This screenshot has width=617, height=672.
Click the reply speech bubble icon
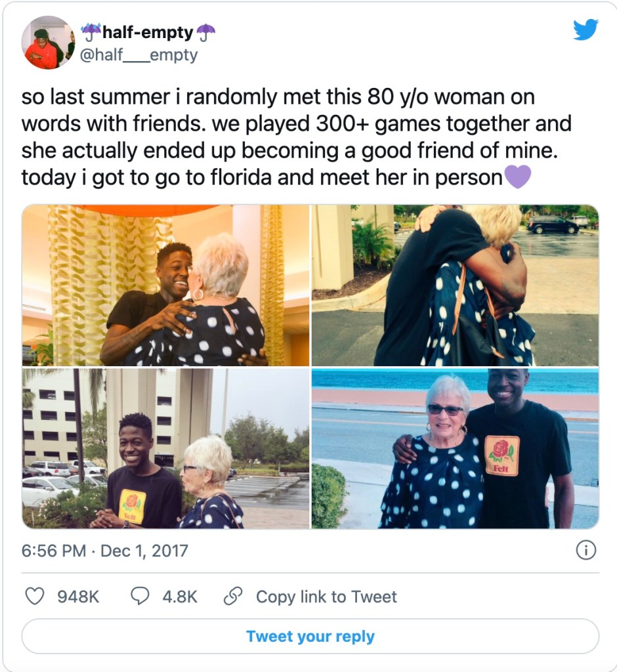[x=140, y=596]
